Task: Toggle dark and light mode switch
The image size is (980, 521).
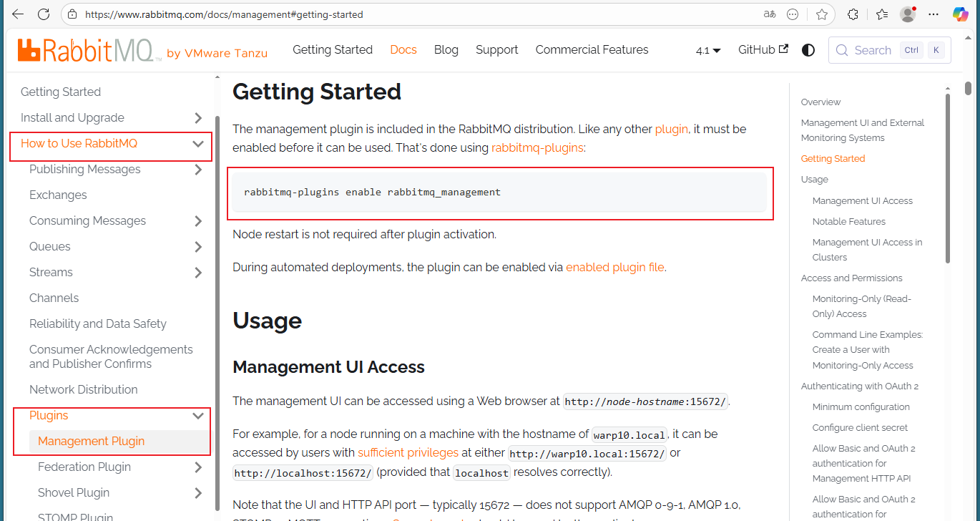Action: tap(808, 50)
